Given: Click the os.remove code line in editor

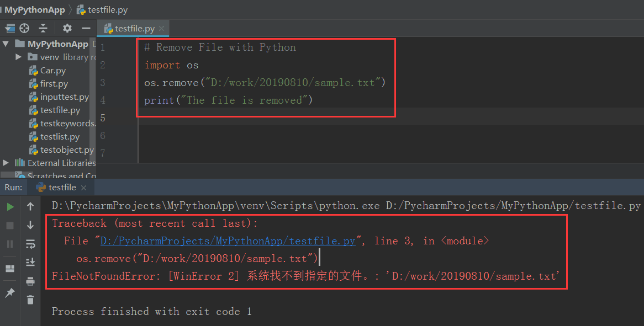Looking at the screenshot, I should point(265,82).
